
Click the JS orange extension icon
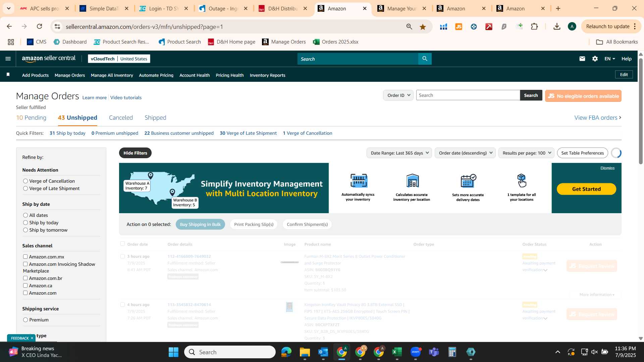[x=459, y=27]
